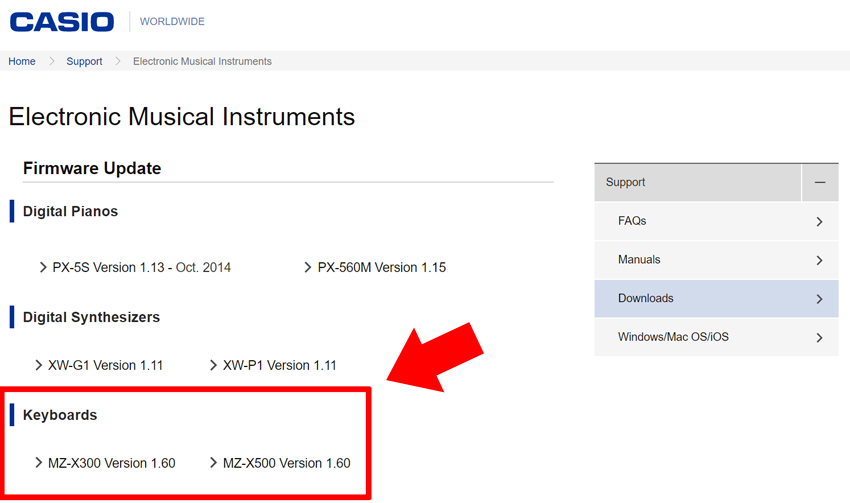Image resolution: width=850 pixels, height=503 pixels.
Task: Open Windows/Mac OS/iOS sidebar item
Action: pyautogui.click(x=716, y=337)
